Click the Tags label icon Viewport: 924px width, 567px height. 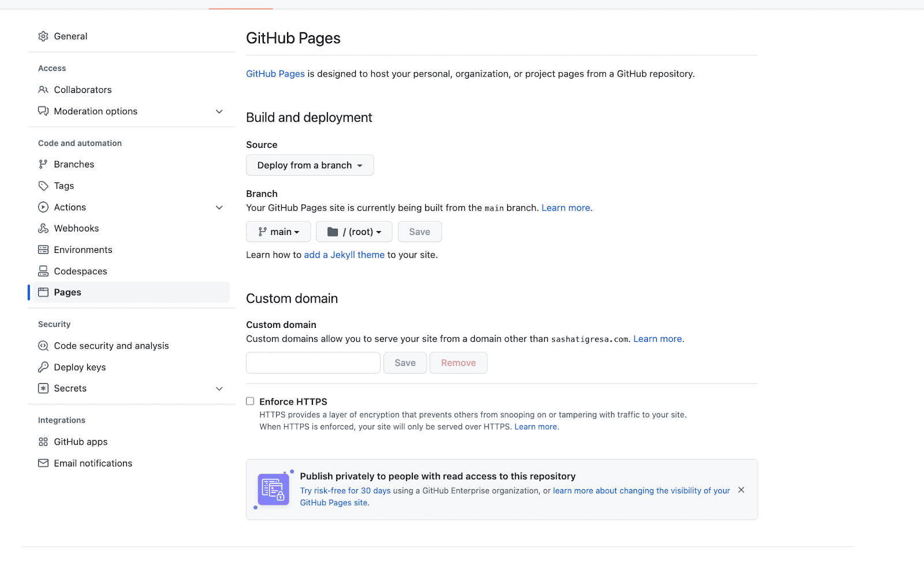43,186
